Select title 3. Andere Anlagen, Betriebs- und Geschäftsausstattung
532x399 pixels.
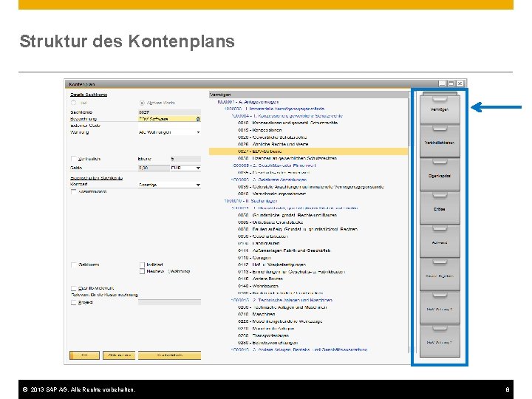(x=299, y=349)
